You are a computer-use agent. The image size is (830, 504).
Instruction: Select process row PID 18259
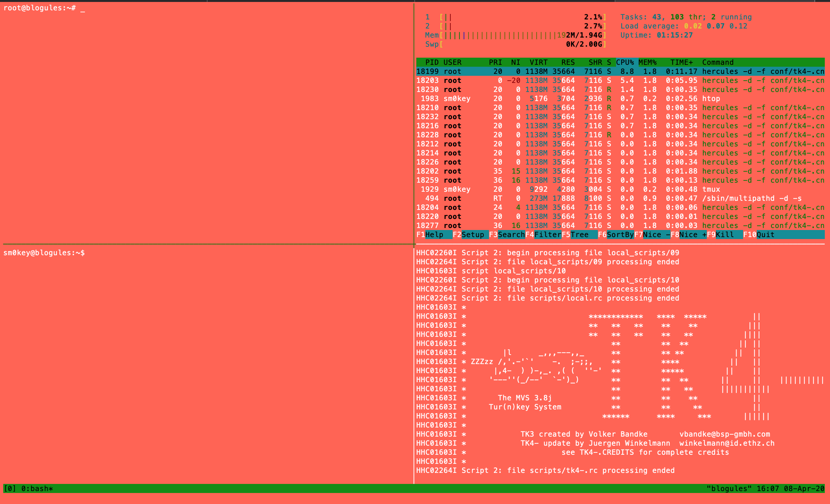tap(621, 181)
